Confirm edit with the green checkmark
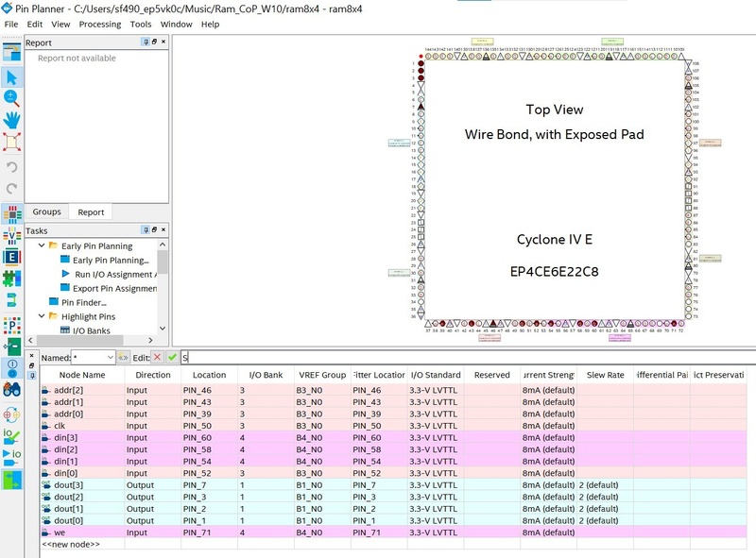The height and width of the screenshot is (558, 756). 172,358
